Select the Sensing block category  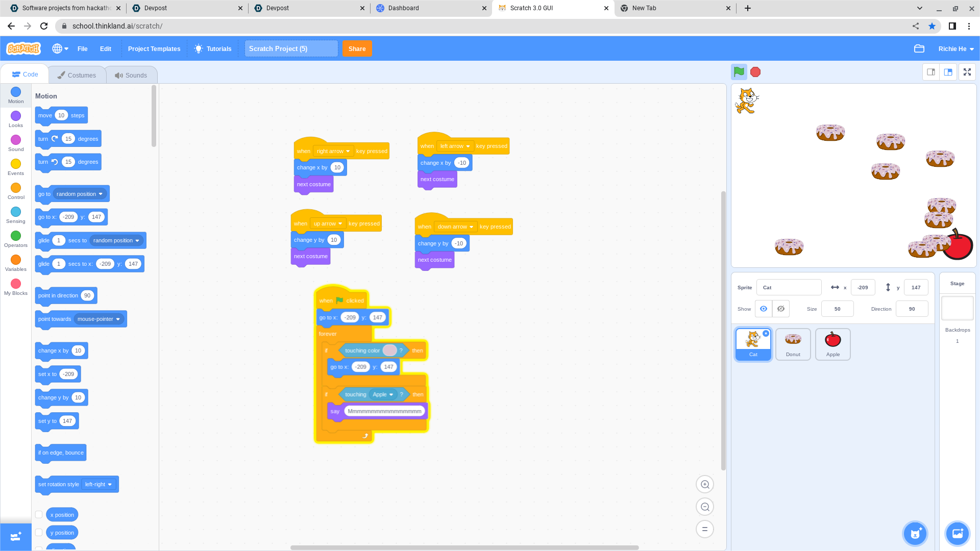tap(16, 215)
